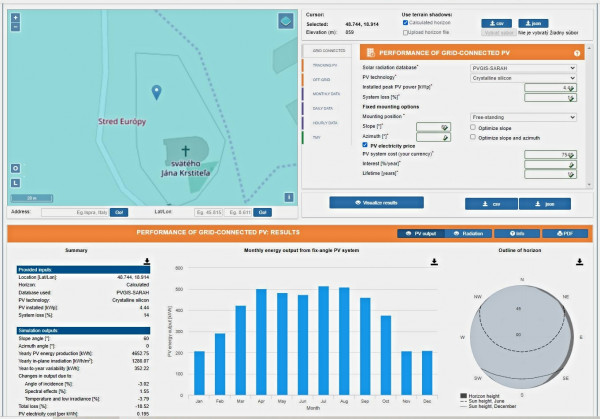Download horizon csv at top

[496, 23]
